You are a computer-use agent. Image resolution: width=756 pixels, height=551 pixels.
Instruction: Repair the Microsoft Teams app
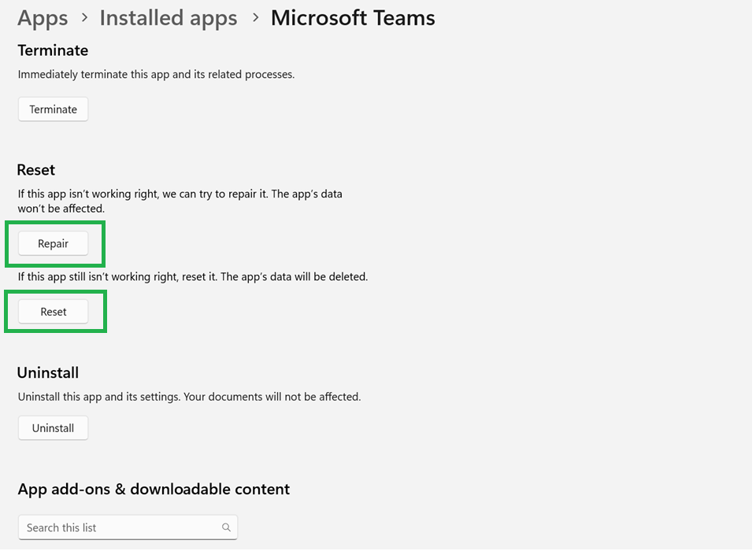(x=53, y=243)
